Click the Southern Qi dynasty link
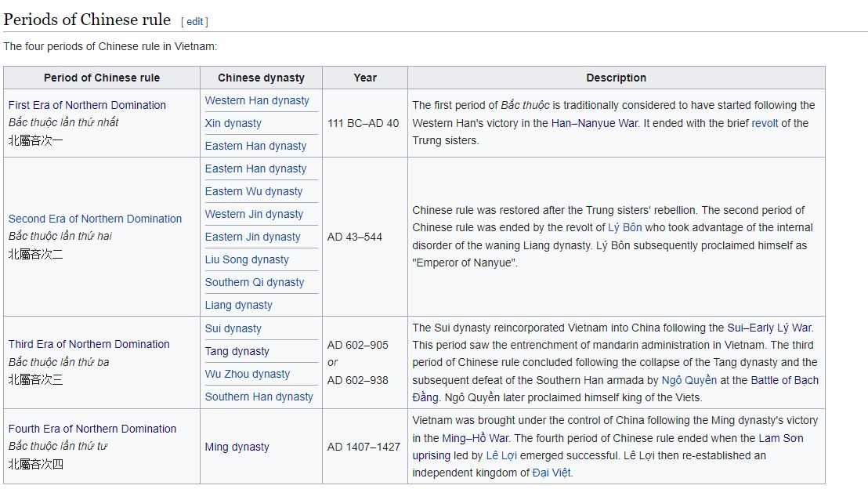 click(255, 282)
